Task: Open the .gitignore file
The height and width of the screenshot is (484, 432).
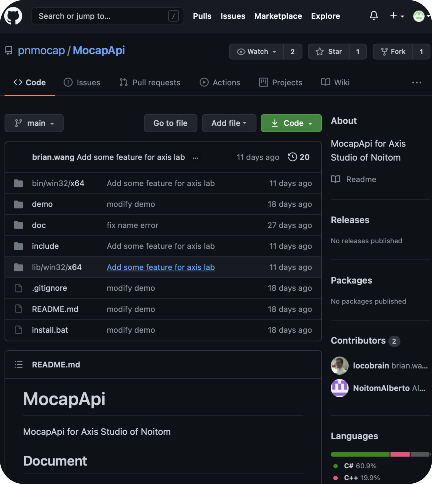Action: pos(49,288)
